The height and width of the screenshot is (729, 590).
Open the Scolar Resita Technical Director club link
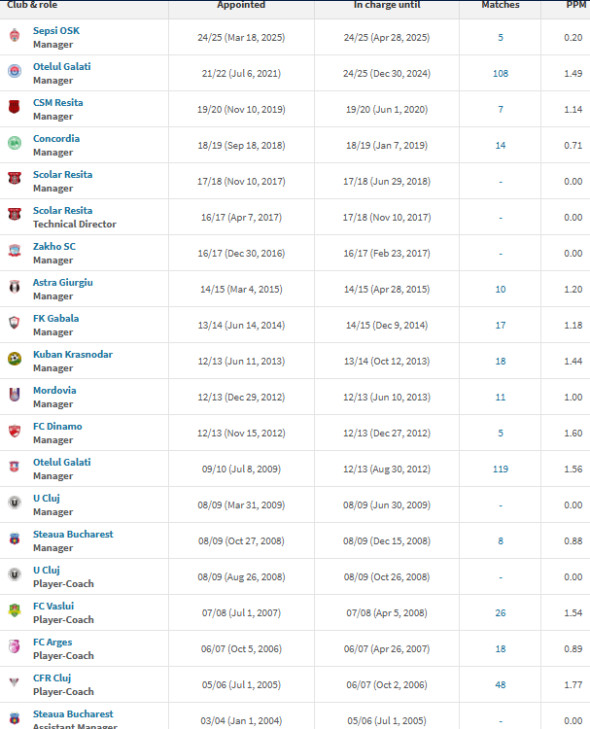tap(63, 211)
